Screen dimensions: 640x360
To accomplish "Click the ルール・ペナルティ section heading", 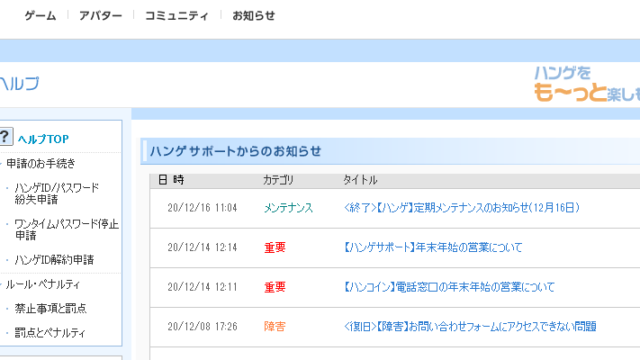I will [x=42, y=284].
